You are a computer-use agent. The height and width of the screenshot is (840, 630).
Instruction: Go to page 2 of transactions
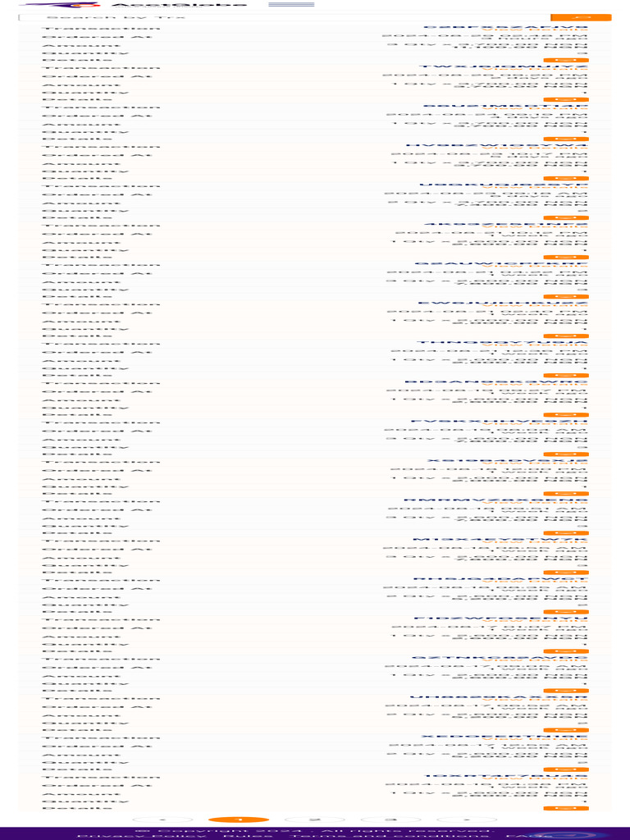coord(314,819)
